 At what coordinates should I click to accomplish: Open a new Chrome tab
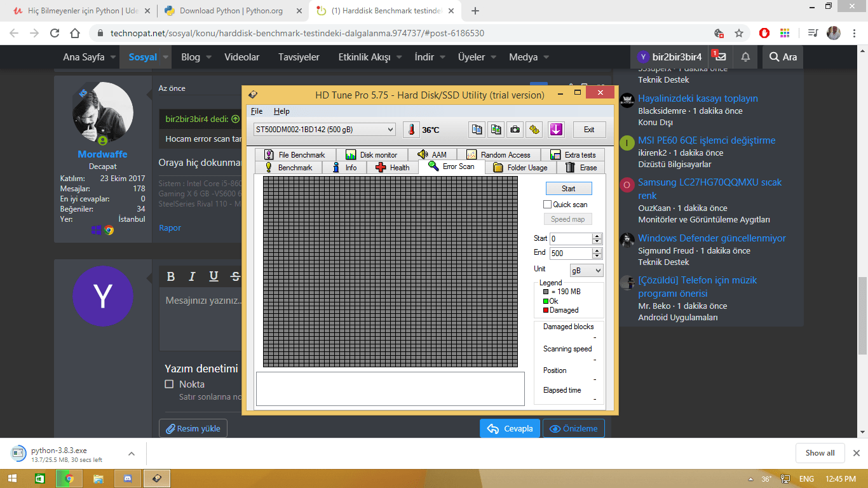tap(475, 11)
